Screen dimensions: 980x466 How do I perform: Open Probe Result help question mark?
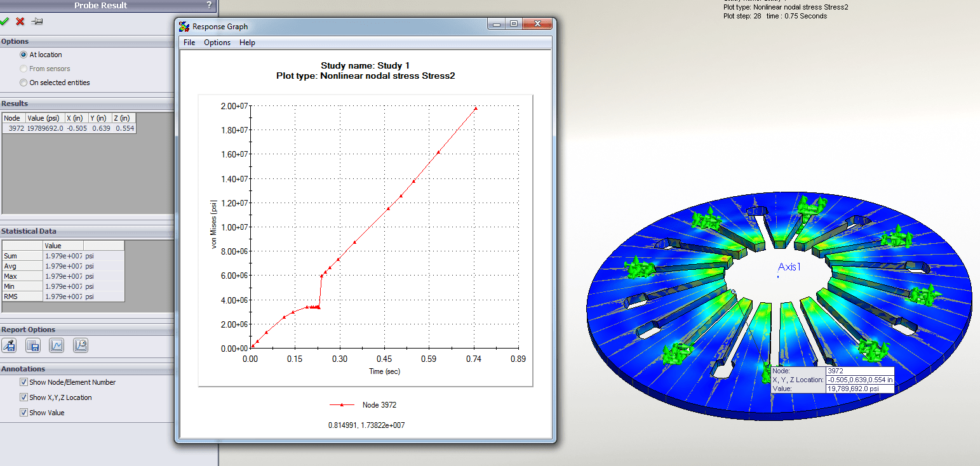[x=210, y=5]
